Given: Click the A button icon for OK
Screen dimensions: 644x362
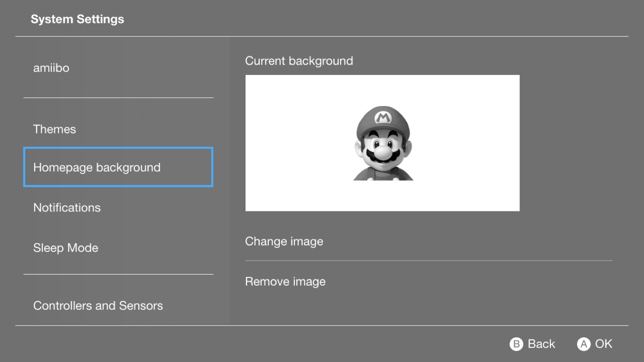Looking at the screenshot, I should tap(584, 344).
